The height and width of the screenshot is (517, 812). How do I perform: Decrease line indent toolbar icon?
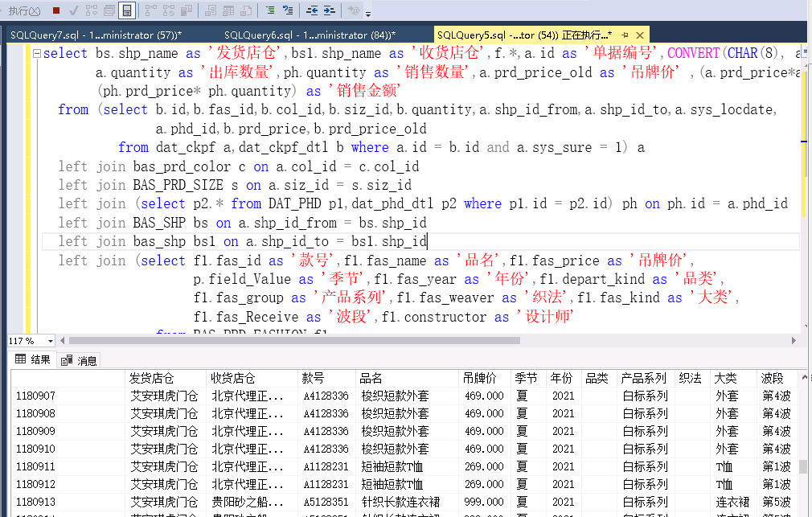[x=312, y=10]
